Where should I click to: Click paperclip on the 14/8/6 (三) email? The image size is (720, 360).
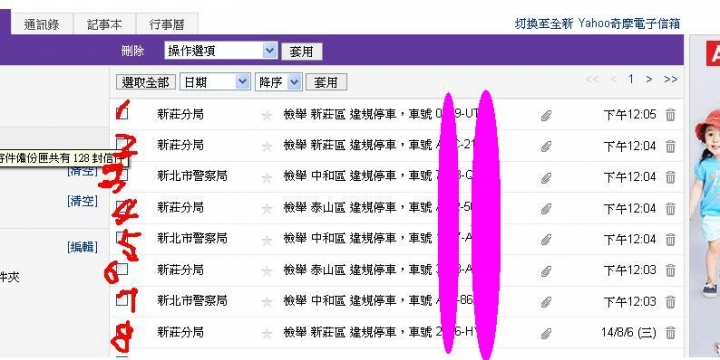(546, 333)
